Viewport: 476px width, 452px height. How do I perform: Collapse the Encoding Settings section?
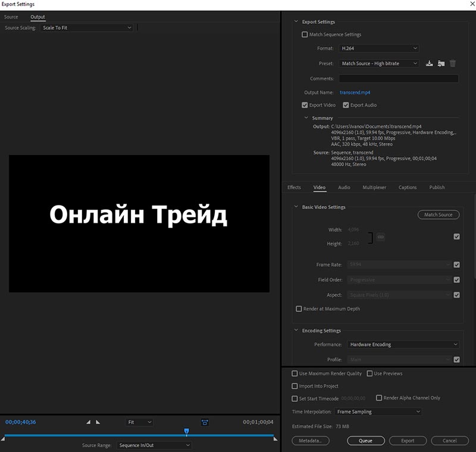(x=296, y=330)
